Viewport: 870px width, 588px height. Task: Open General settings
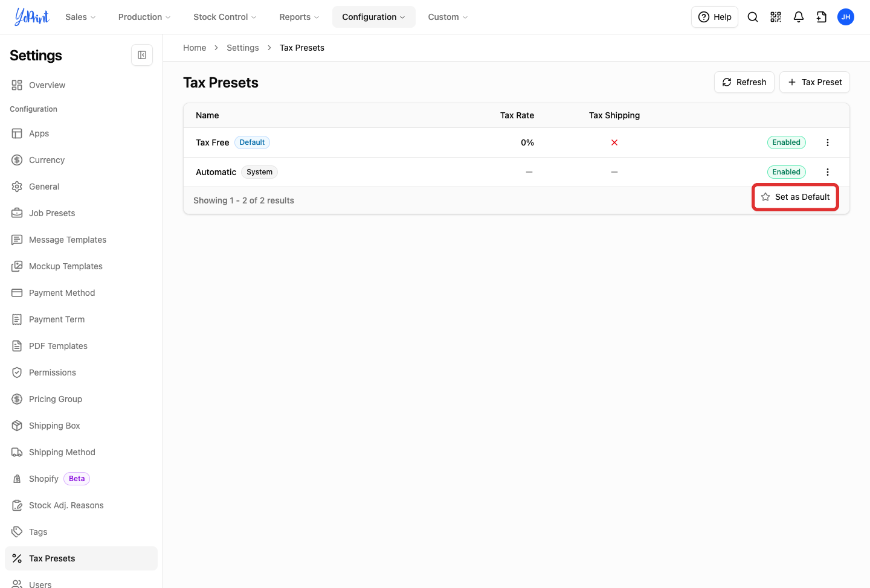(81, 187)
